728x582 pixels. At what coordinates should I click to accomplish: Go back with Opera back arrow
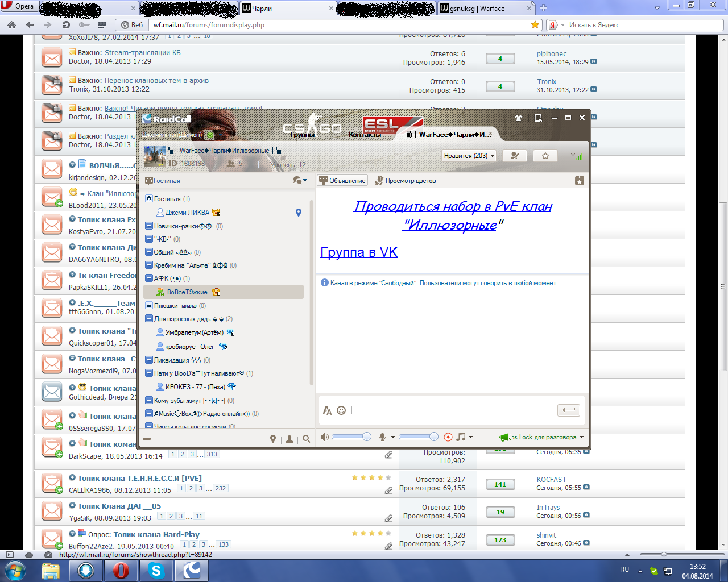point(30,24)
